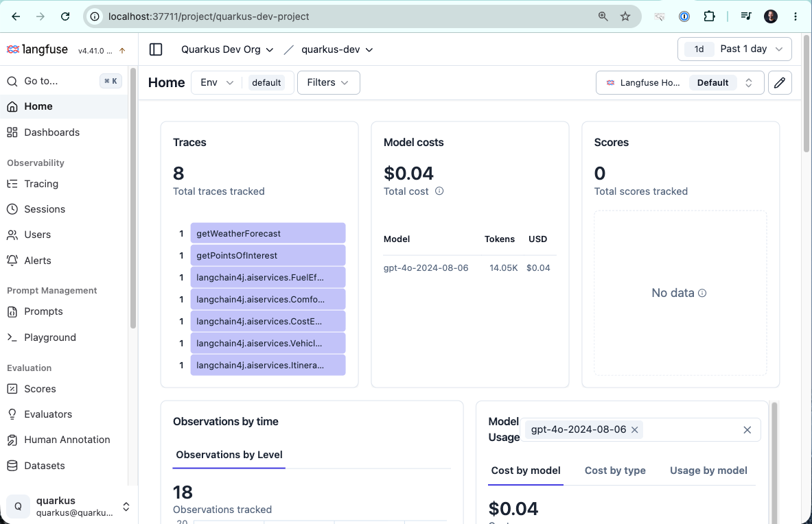The height and width of the screenshot is (524, 812).
Task: Click the default environment tag
Action: (x=266, y=83)
